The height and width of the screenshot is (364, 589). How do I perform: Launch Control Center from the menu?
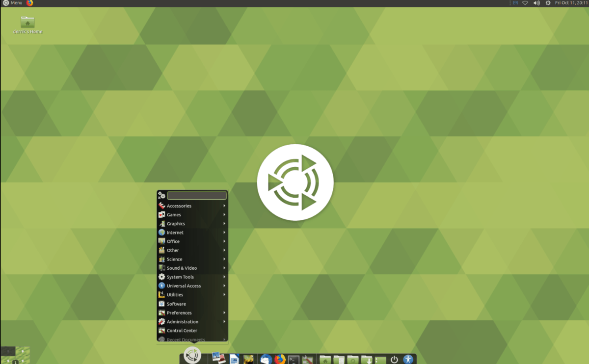point(192,331)
